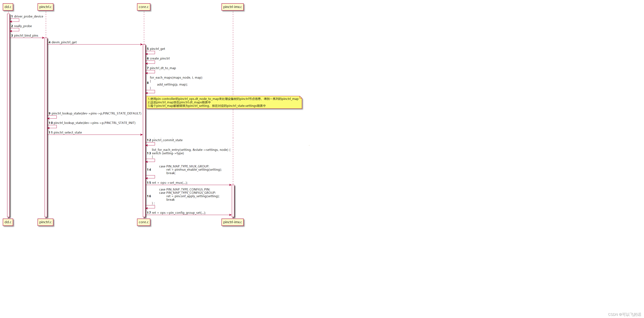Select the '12 pinctrl_commit_state' message label
The height and width of the screenshot is (318, 644).
165,140
